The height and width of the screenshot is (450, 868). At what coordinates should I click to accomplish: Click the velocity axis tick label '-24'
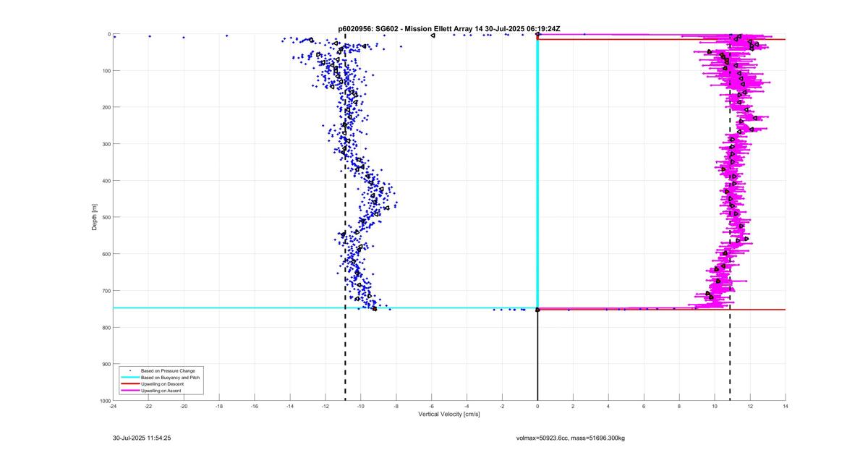coord(113,407)
